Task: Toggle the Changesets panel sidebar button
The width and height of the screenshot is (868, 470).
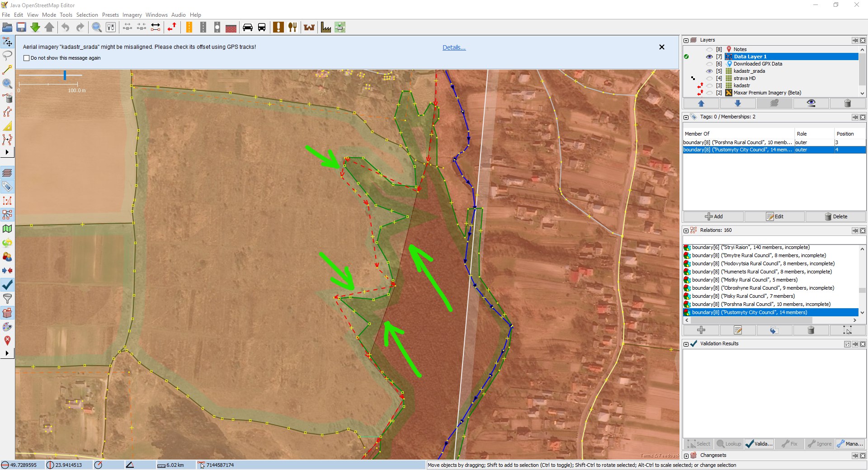Action: pyautogui.click(x=7, y=313)
